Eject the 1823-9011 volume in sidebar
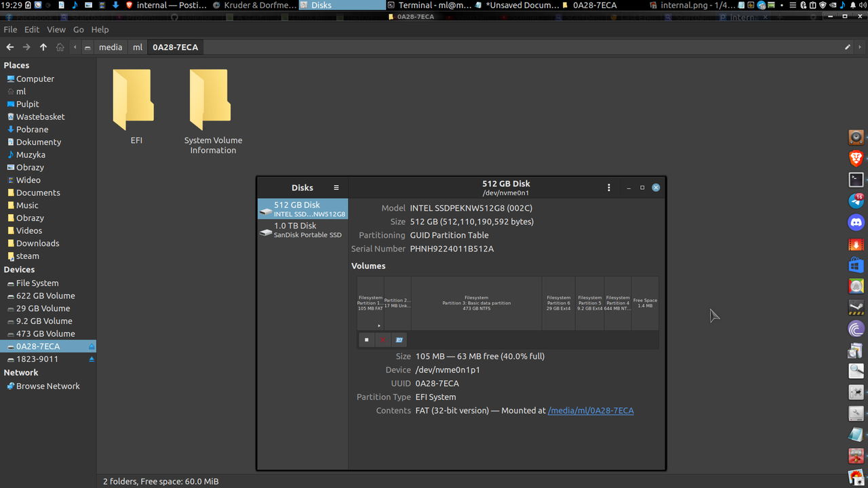The width and height of the screenshot is (868, 488). 90,359
